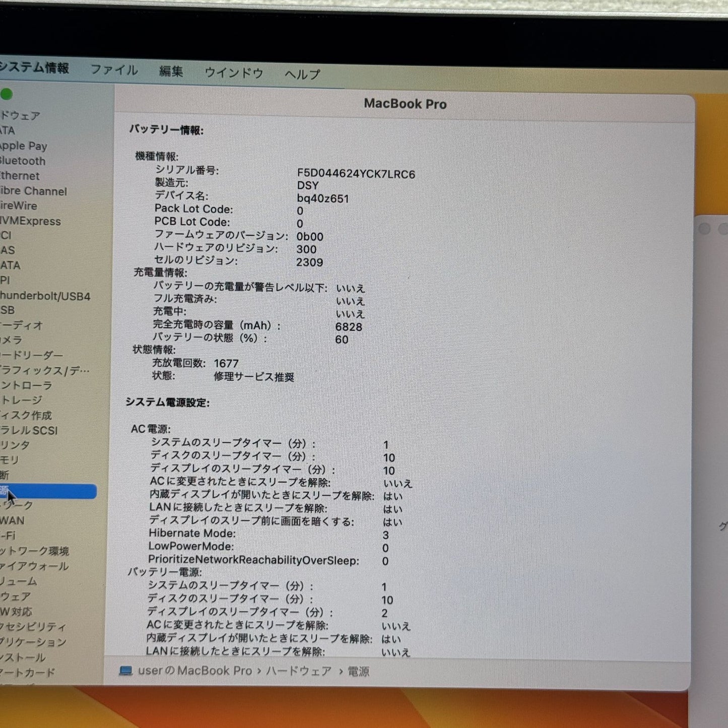This screenshot has height=728, width=728.
Task: Click firmware version value 0b00
Action: [310, 237]
